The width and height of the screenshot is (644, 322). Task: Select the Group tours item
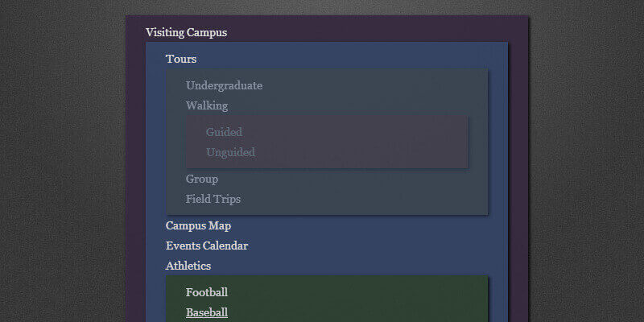(x=202, y=179)
